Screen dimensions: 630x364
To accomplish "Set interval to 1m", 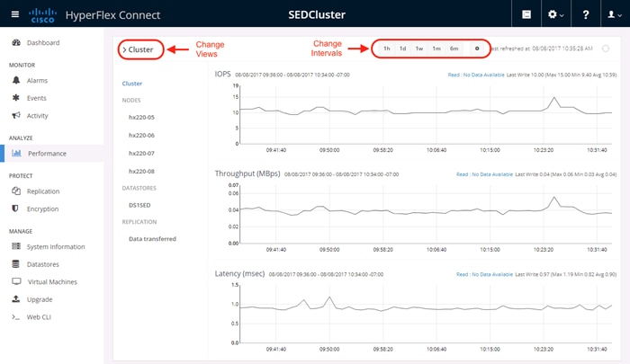I will pyautogui.click(x=436, y=49).
